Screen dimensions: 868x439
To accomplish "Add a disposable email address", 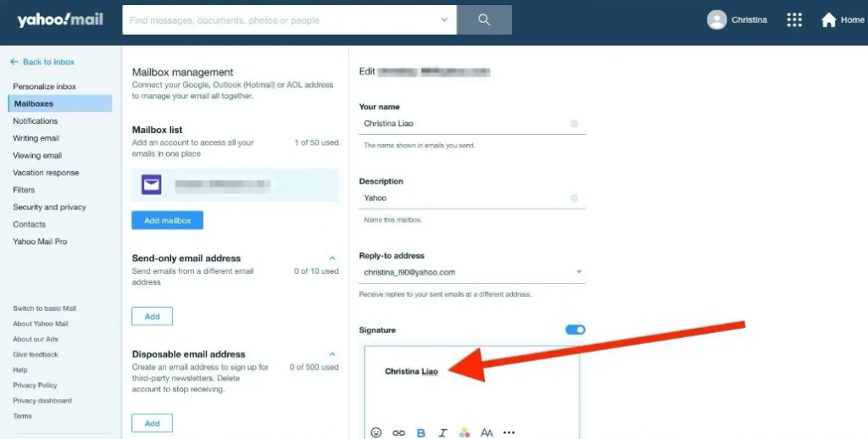I will coord(153,423).
